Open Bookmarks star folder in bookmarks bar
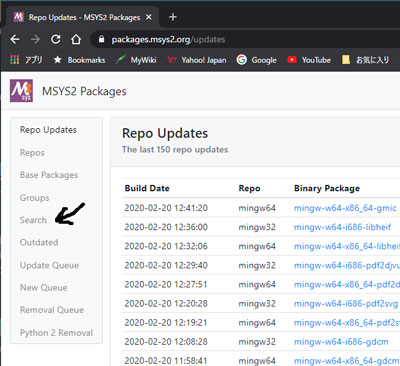 tap(79, 60)
